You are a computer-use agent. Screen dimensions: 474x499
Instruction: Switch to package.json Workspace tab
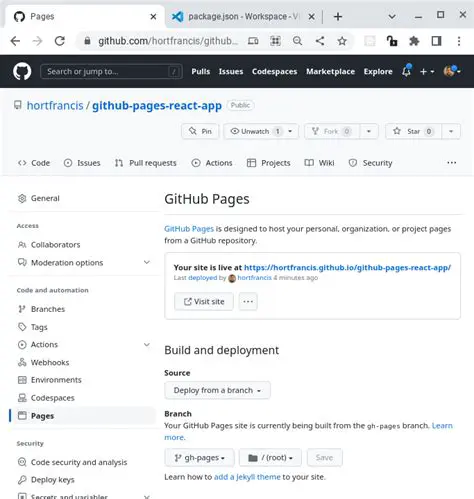pyautogui.click(x=243, y=16)
